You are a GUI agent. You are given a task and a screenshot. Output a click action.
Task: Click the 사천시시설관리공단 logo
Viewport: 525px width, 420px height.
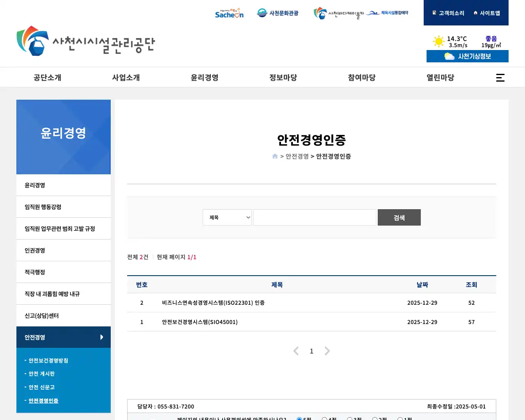tap(86, 41)
